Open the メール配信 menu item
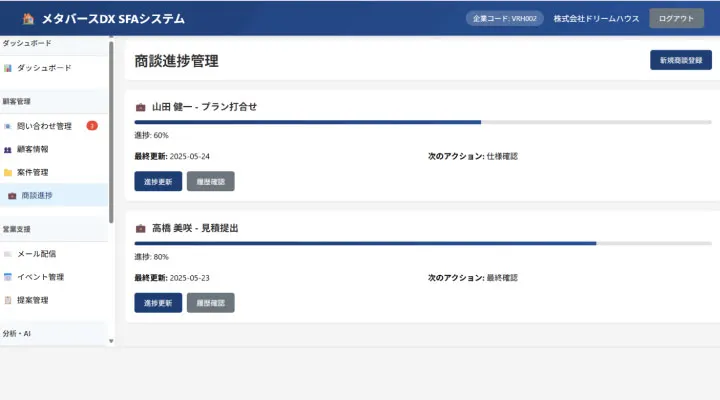The width and height of the screenshot is (720, 400). [x=54, y=254]
